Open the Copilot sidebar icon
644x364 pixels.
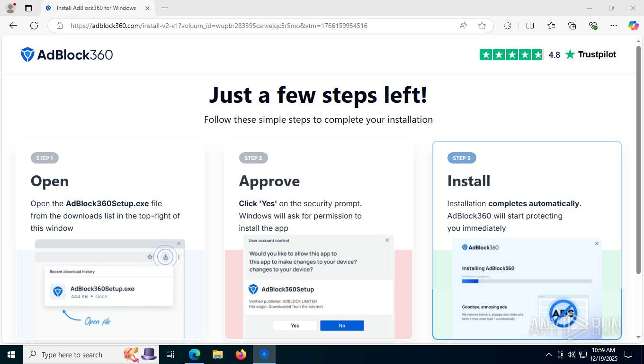(633, 26)
